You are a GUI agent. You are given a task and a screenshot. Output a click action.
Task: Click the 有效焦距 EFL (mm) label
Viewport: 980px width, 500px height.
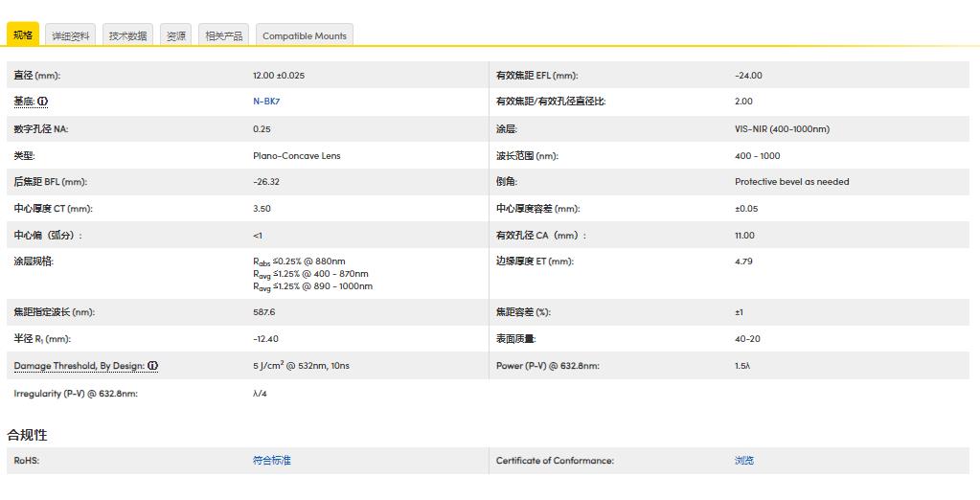click(x=536, y=75)
